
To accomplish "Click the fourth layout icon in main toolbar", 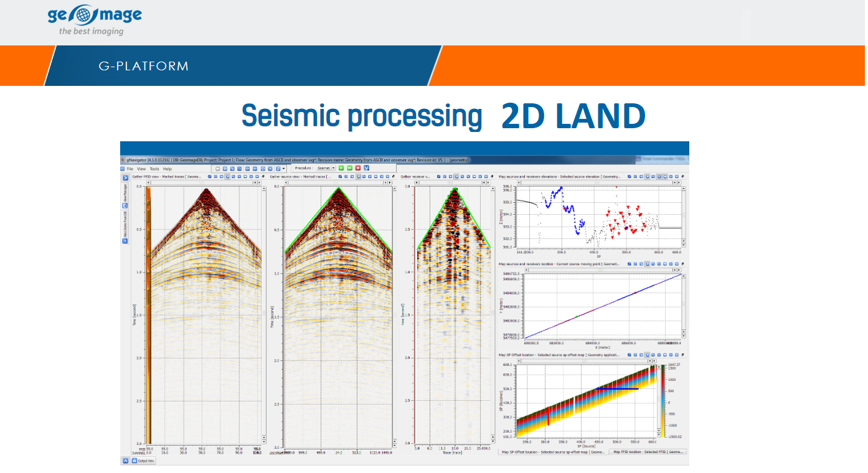I will pos(240,169).
